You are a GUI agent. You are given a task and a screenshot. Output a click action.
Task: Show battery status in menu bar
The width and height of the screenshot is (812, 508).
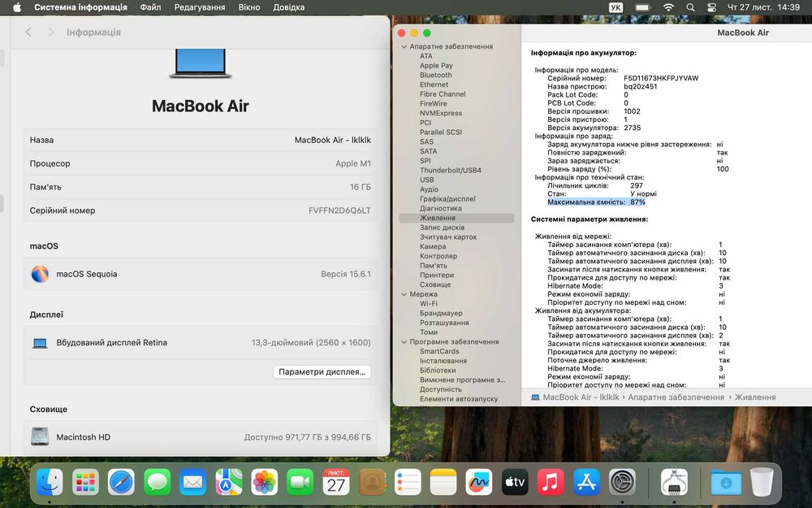click(642, 7)
